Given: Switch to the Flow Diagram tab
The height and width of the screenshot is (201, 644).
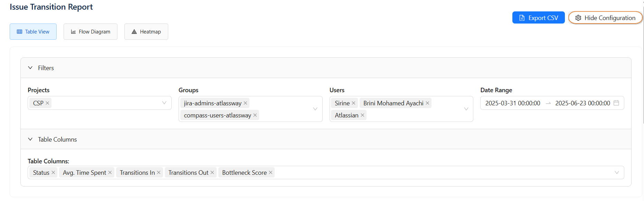Looking at the screenshot, I should [x=91, y=32].
